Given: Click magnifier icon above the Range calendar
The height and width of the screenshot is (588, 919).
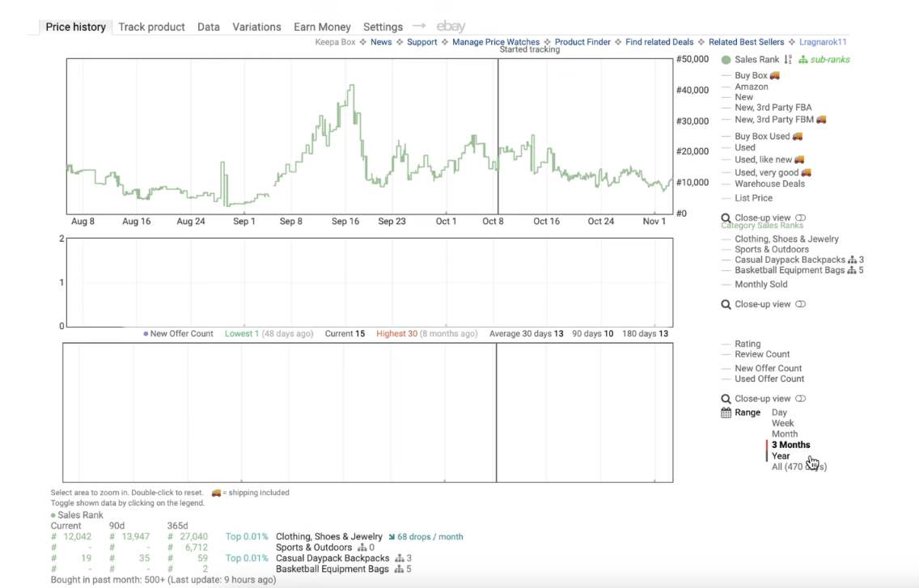Looking at the screenshot, I should 726,400.
